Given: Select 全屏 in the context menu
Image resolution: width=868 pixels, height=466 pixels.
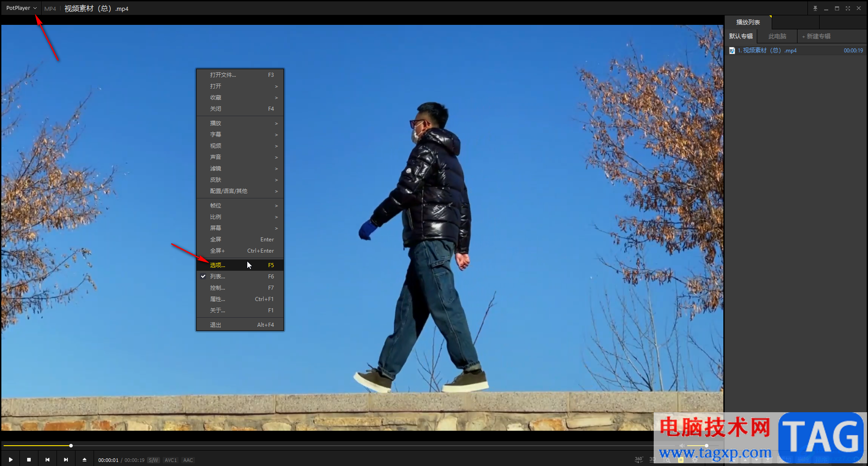Looking at the screenshot, I should (x=240, y=240).
